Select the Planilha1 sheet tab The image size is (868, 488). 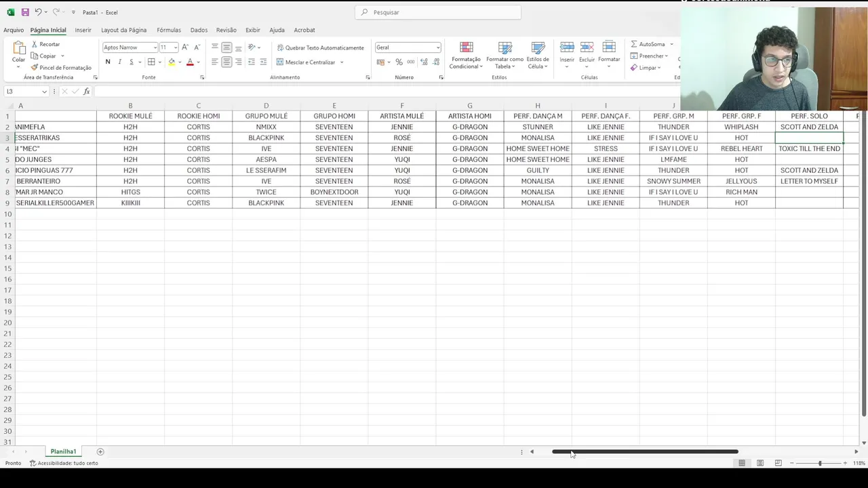[x=63, y=451]
